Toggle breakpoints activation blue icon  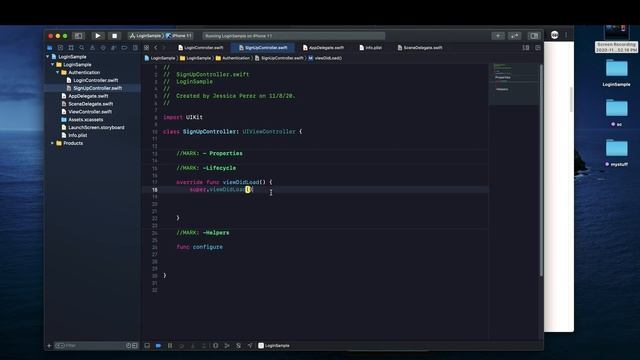[x=158, y=346]
